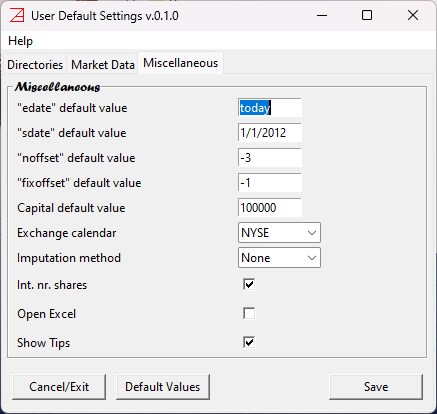
Task: Enable the Open Excel checkbox
Action: click(x=249, y=313)
